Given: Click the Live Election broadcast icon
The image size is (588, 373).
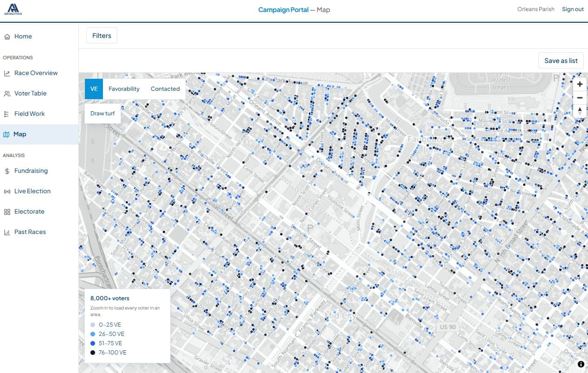Looking at the screenshot, I should tap(7, 191).
